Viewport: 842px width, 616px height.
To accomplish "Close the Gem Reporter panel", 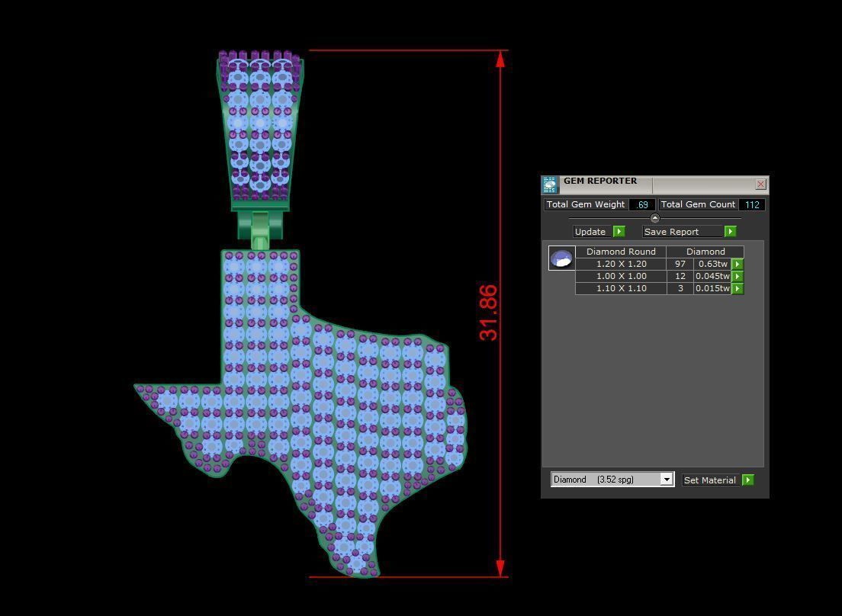I will click(x=761, y=184).
